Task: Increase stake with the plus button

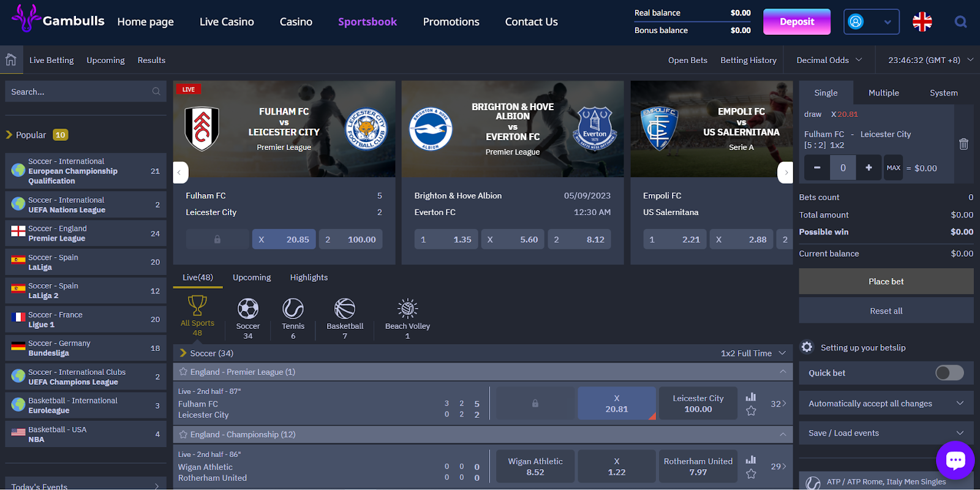Action: click(x=869, y=167)
